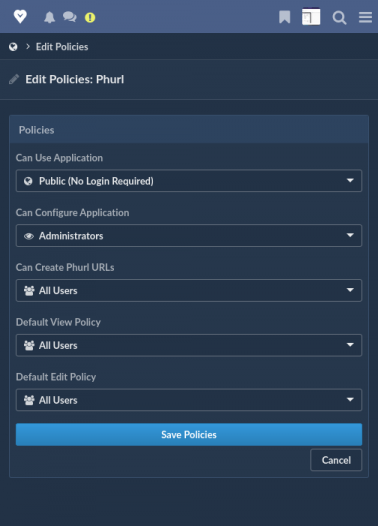Click the user profile picture thumbnail
378x526 pixels.
(311, 16)
